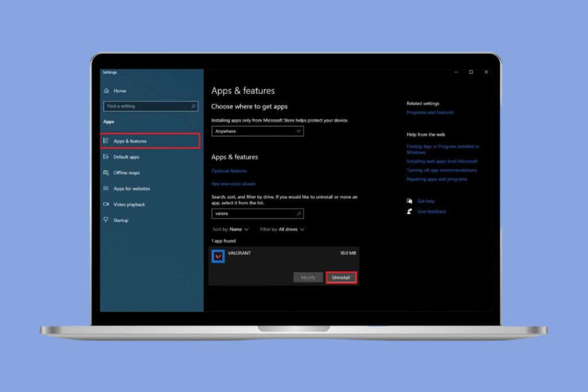Click the Home icon in sidebar
The image size is (588, 392).
click(x=106, y=91)
